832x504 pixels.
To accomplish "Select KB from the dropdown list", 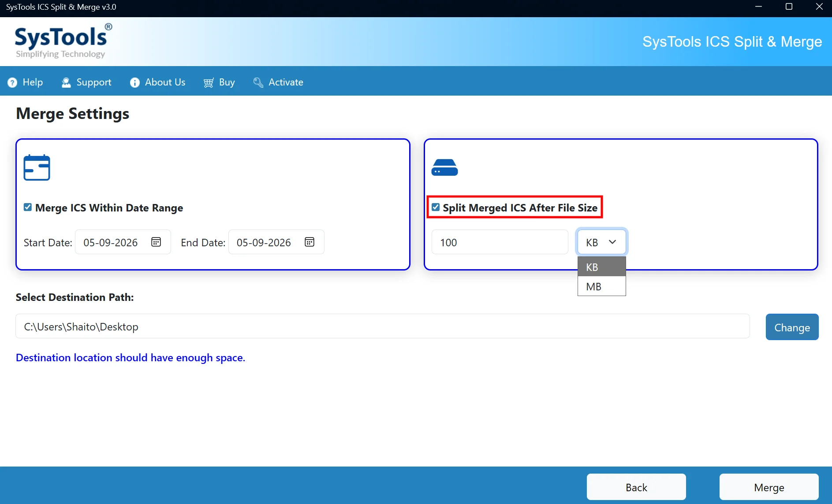I will click(601, 267).
